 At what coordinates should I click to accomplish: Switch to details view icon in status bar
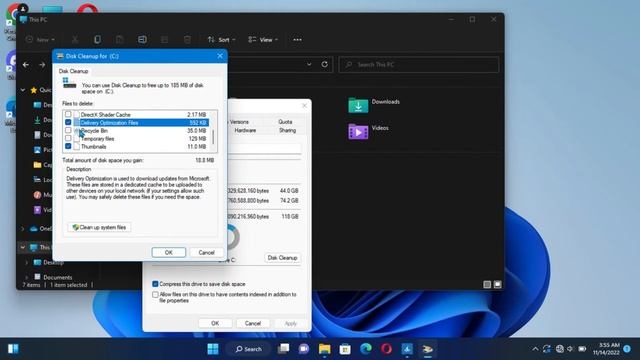487,284
